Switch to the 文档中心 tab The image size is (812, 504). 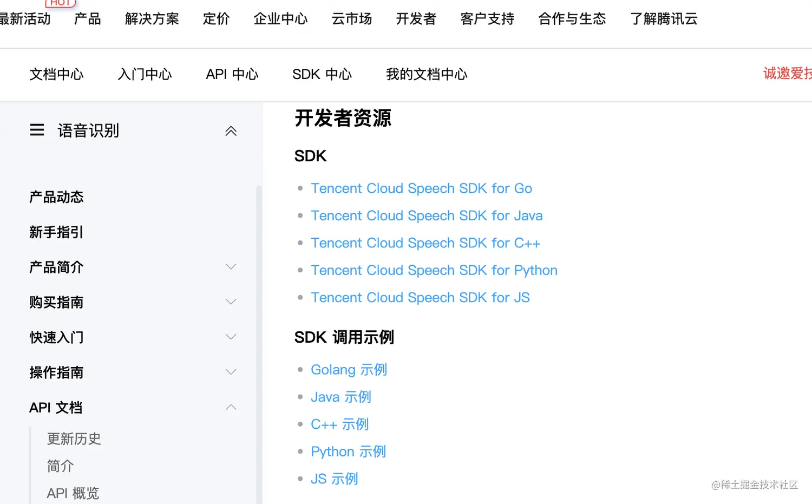tap(57, 74)
